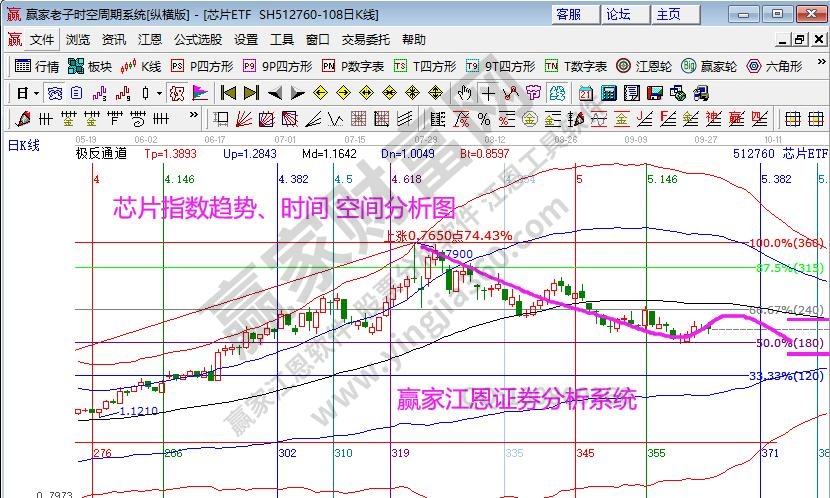Screen dimensions: 830x498
Task: Click the 论坛 forum button
Action: point(619,14)
